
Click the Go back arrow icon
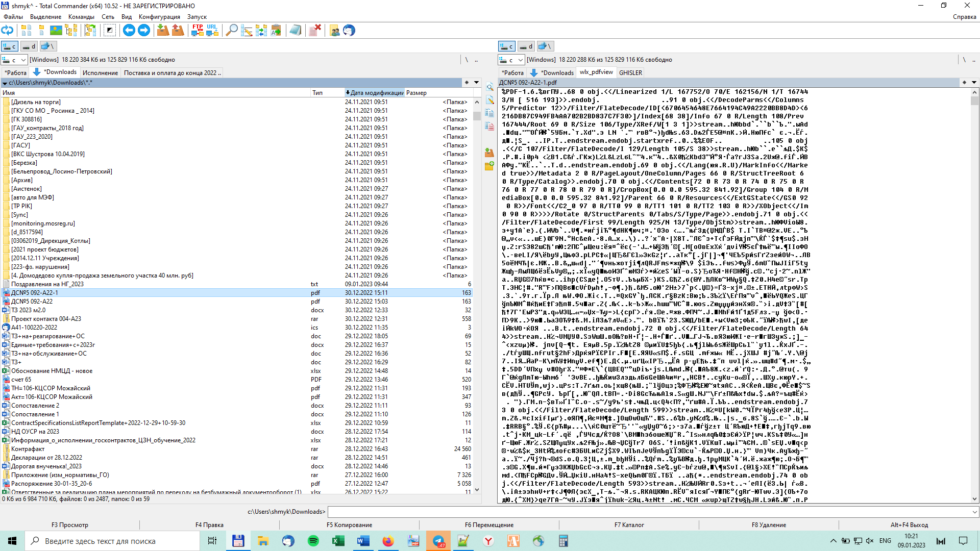coord(129,31)
